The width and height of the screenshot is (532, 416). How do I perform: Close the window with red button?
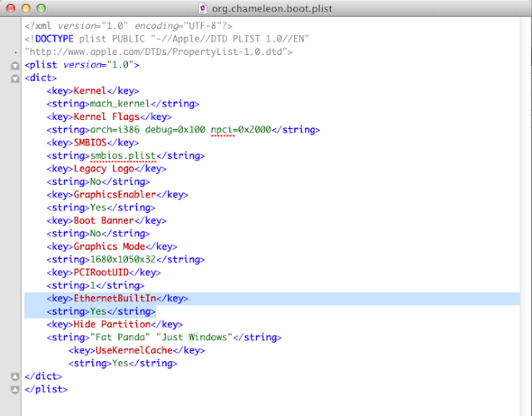(x=11, y=8)
